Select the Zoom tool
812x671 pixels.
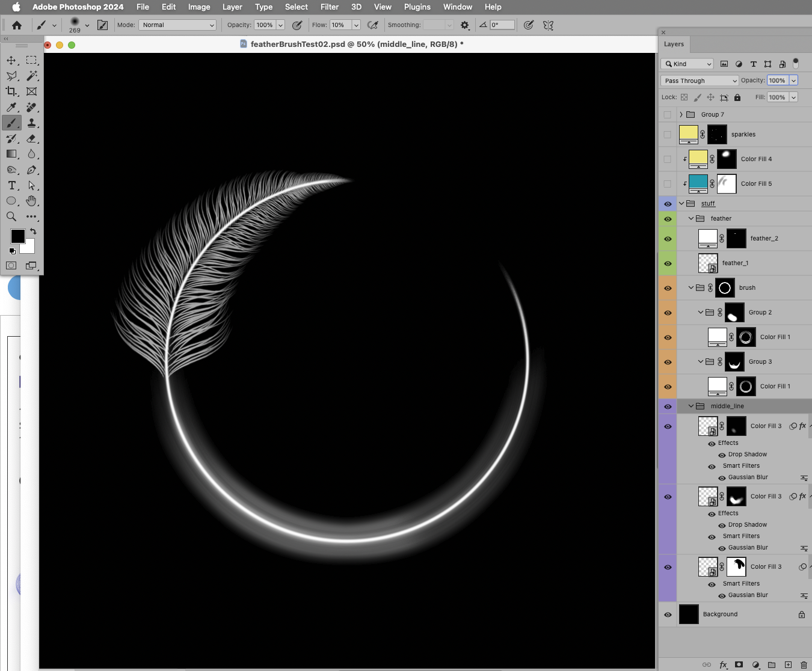(x=12, y=216)
